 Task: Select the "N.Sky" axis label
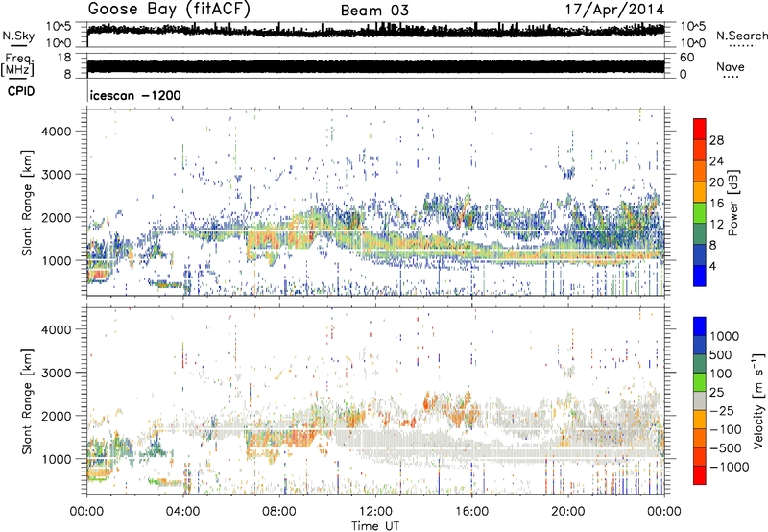coord(18,36)
